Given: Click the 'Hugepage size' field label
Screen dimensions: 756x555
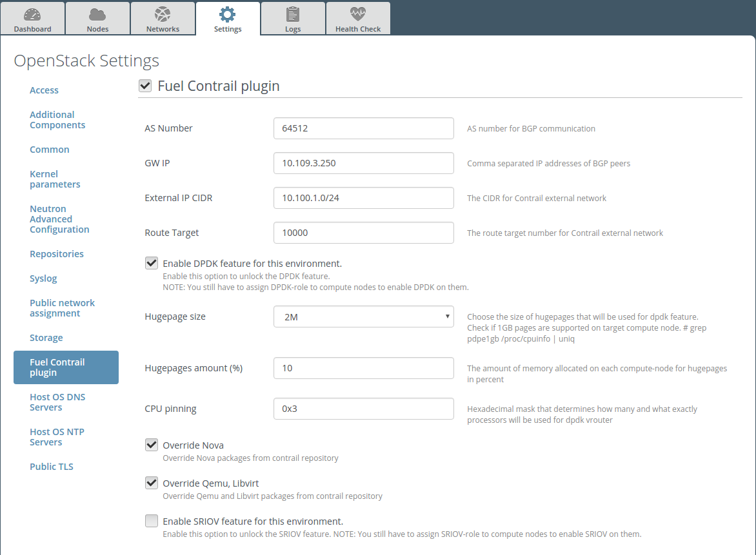Looking at the screenshot, I should [175, 316].
